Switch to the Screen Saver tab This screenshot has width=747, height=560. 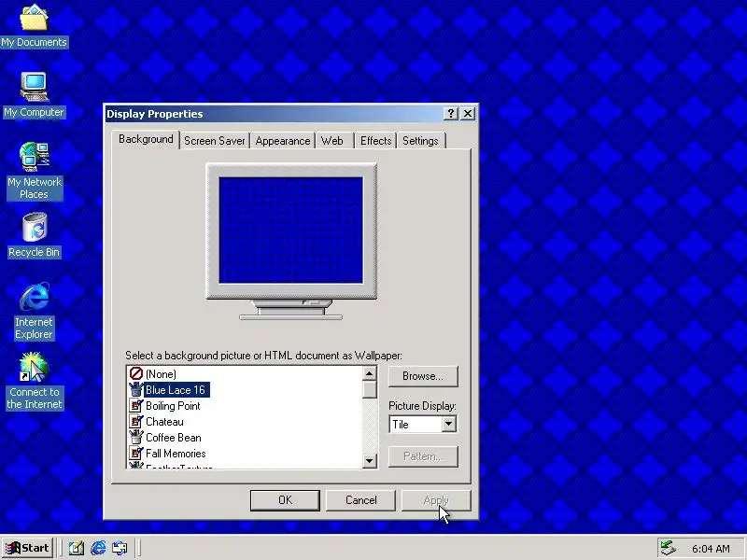tap(215, 141)
